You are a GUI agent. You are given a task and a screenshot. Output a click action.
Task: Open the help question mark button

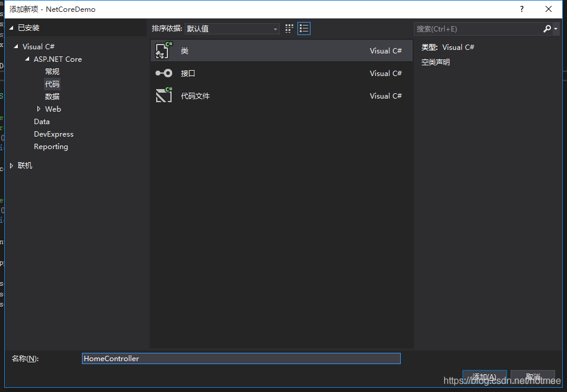click(521, 9)
